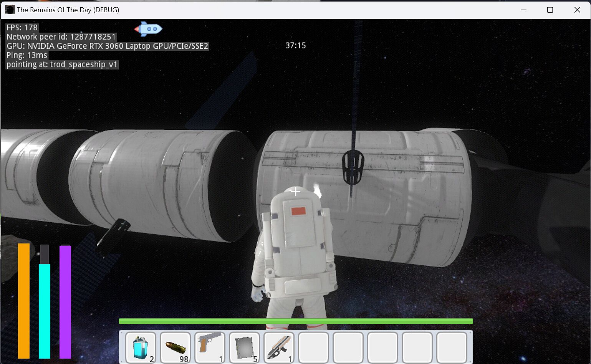Equip the rifle in the fifth hotbar slot

pyautogui.click(x=279, y=347)
